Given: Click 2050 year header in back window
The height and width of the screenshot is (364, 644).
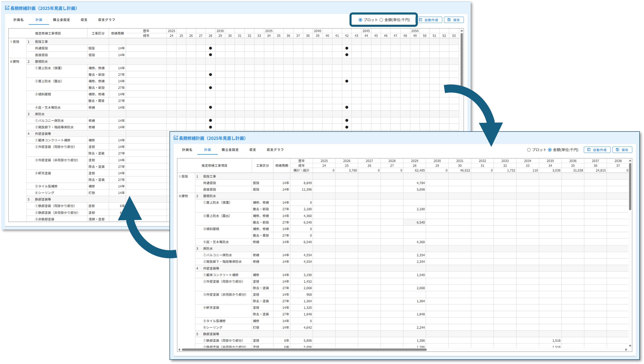Looking at the screenshot, I should tap(415, 31).
